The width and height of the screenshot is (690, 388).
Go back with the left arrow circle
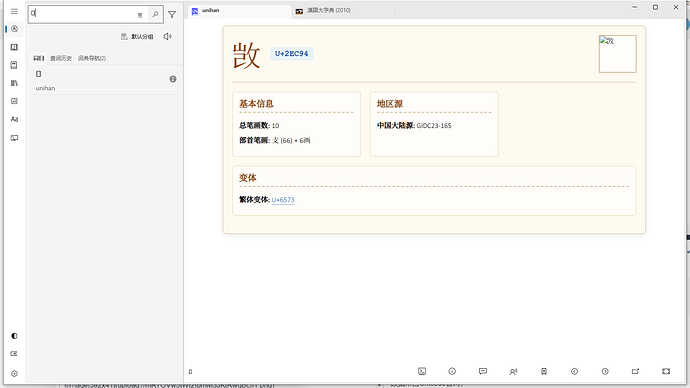click(x=574, y=371)
